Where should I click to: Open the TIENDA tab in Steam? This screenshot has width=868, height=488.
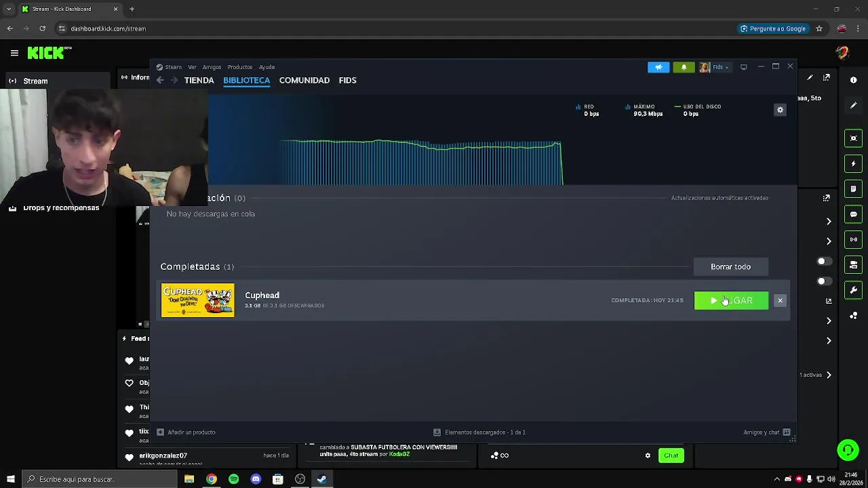click(199, 80)
